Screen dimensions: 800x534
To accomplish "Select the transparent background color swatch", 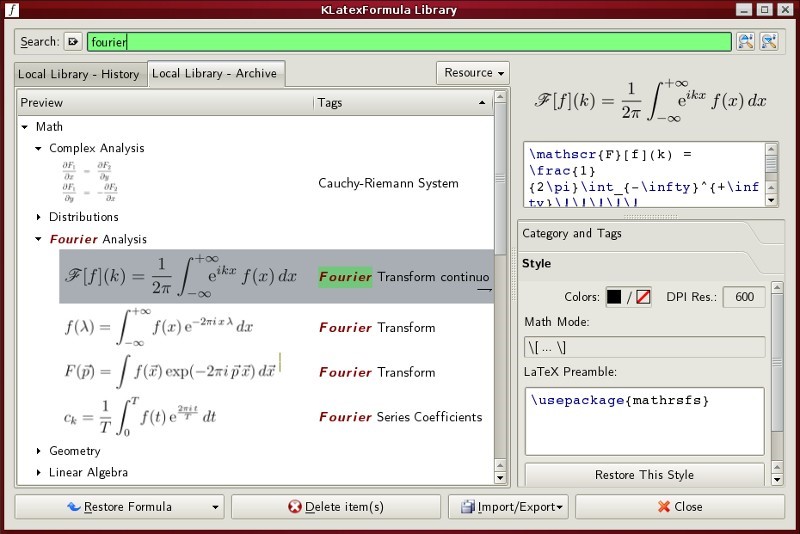I will [643, 297].
